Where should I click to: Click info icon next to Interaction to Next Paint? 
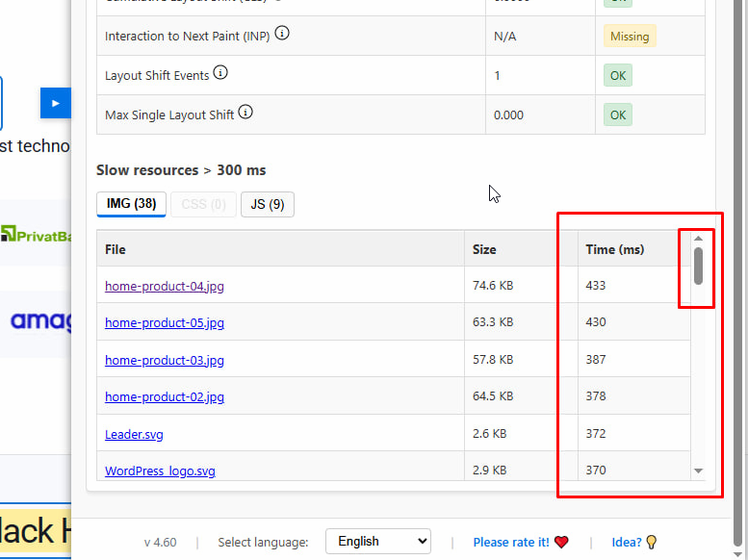click(x=282, y=34)
